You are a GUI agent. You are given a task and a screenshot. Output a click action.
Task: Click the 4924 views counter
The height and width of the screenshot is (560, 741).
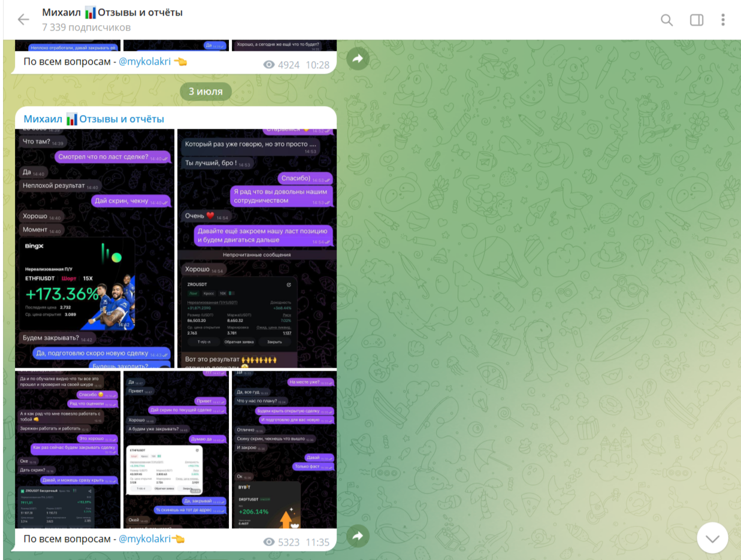pos(289,65)
